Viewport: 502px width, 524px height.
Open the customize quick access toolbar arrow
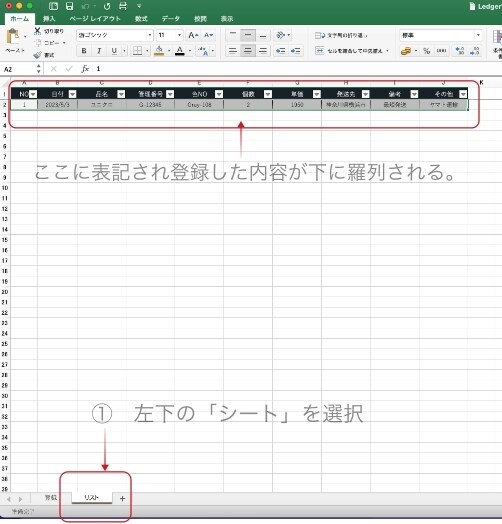point(139,6)
